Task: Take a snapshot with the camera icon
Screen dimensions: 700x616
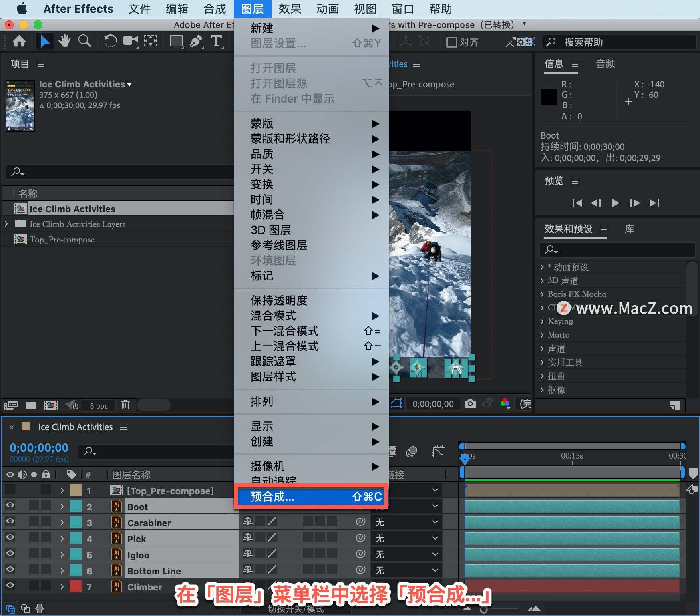Action: point(470,403)
